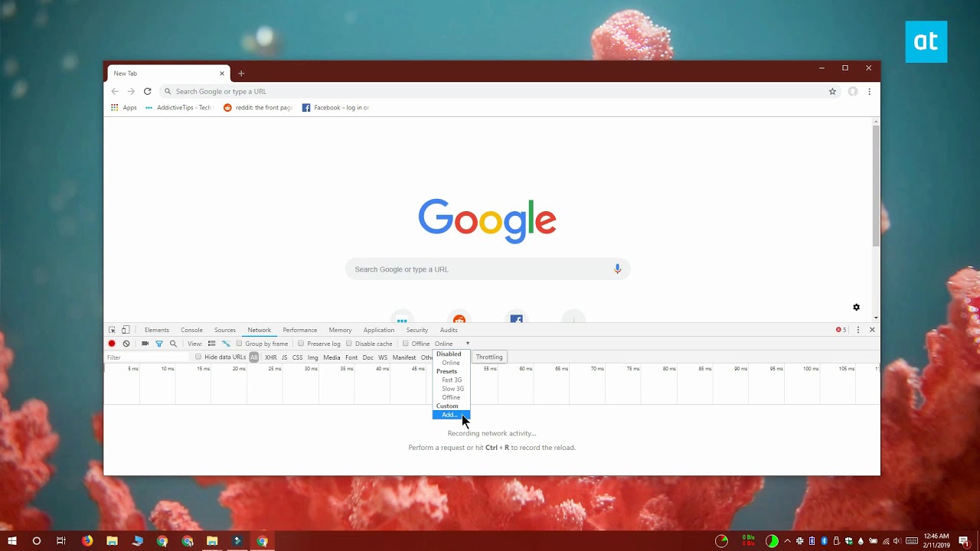
Task: Tick the Hide data URLs checkbox
Action: click(x=198, y=357)
